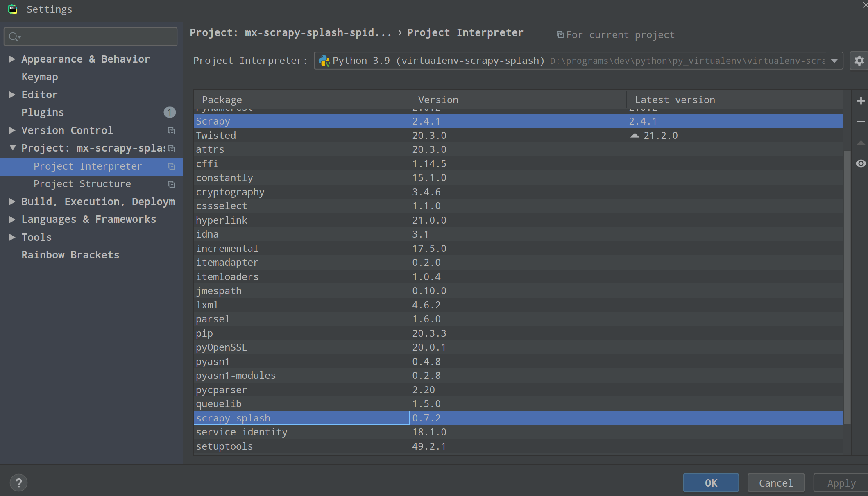Click the help question mark icon
This screenshot has width=868, height=496.
tap(18, 482)
